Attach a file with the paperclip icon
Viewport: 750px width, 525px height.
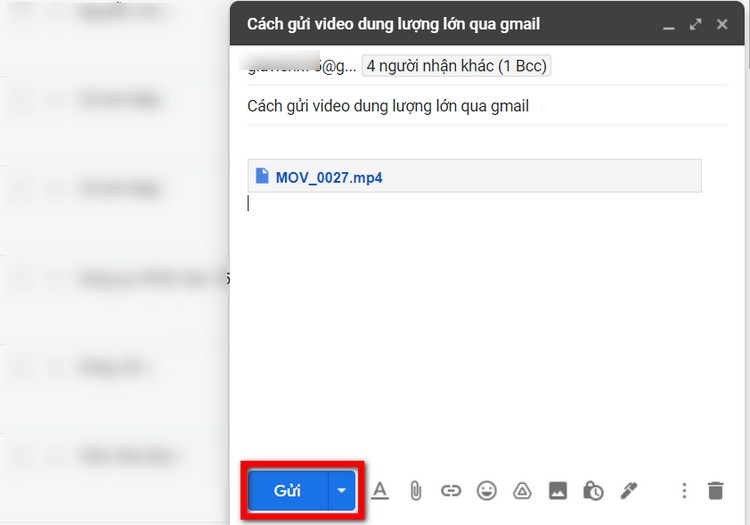click(416, 491)
